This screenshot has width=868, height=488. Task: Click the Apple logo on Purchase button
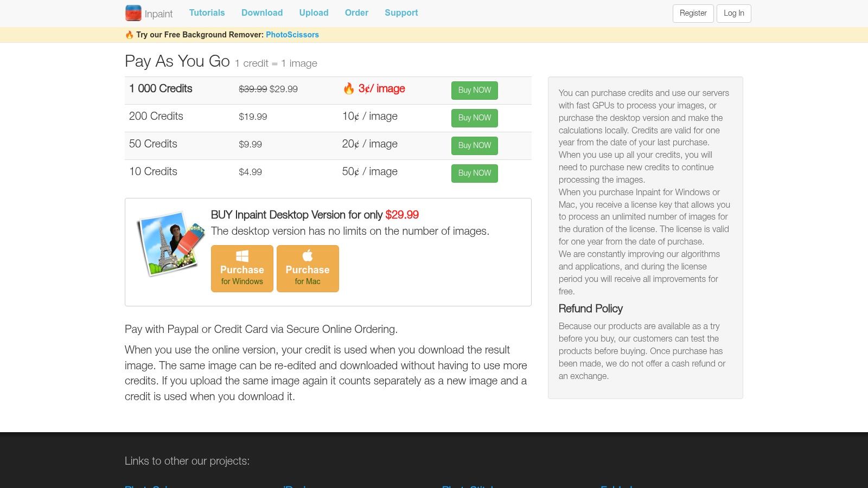pyautogui.click(x=308, y=255)
